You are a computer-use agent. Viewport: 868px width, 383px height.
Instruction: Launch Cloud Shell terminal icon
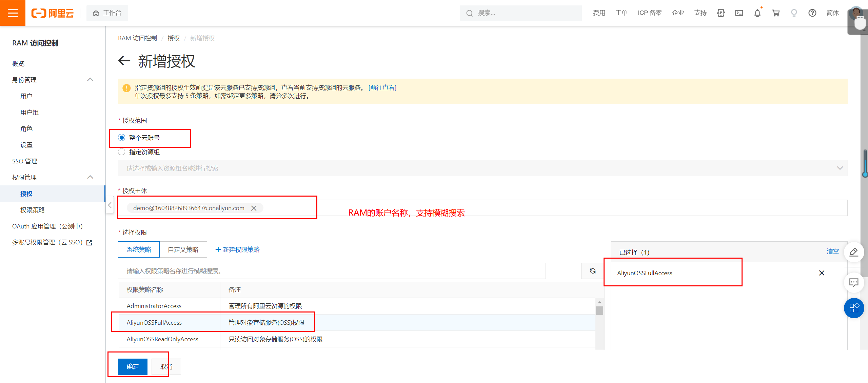click(739, 13)
